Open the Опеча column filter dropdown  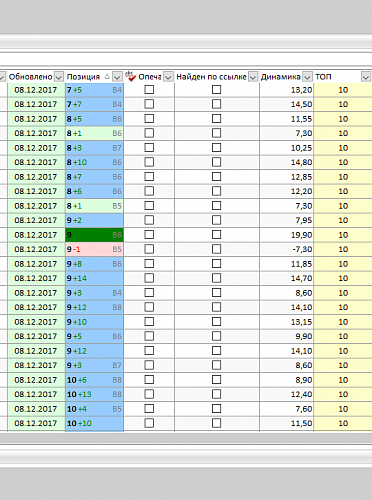[x=168, y=77]
